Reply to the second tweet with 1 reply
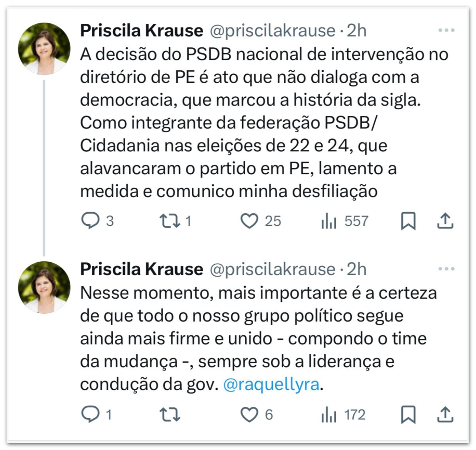This screenshot has width=476, height=450. [91, 414]
